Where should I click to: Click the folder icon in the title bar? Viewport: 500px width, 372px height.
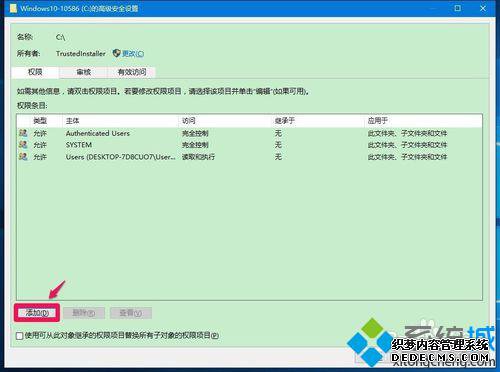coord(13,8)
